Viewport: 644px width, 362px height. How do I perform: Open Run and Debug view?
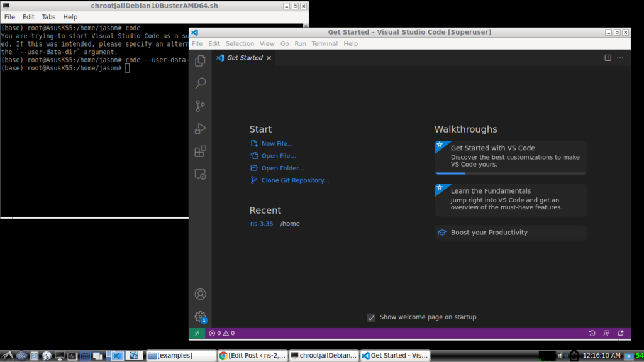(x=200, y=129)
